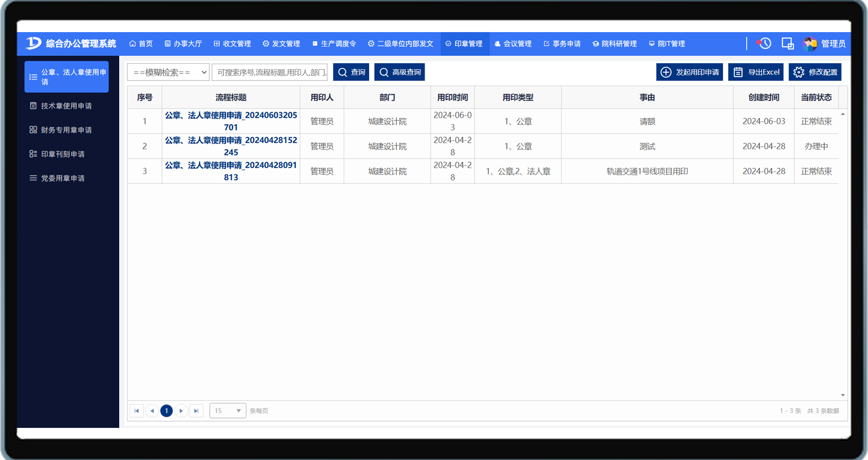Click 修改配置 button
Screen dimensions: 868x460
point(815,72)
